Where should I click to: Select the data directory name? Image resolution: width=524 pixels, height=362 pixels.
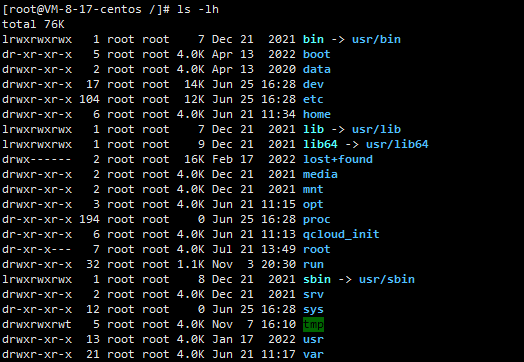click(x=316, y=69)
